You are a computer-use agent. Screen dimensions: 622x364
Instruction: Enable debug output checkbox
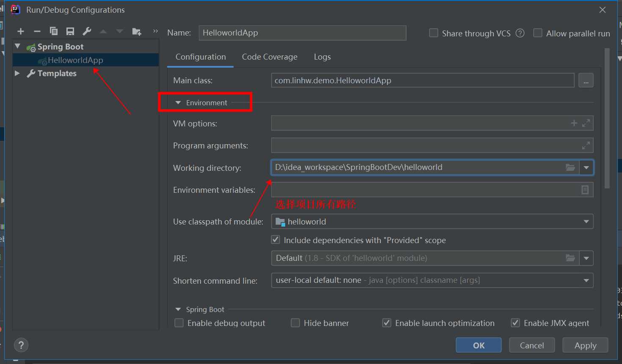[179, 323]
